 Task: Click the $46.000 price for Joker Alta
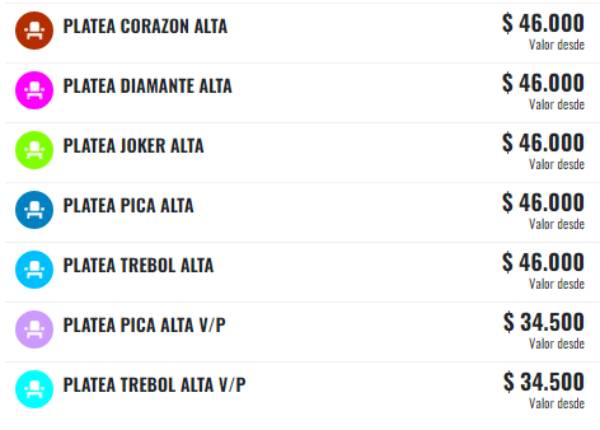[543, 144]
